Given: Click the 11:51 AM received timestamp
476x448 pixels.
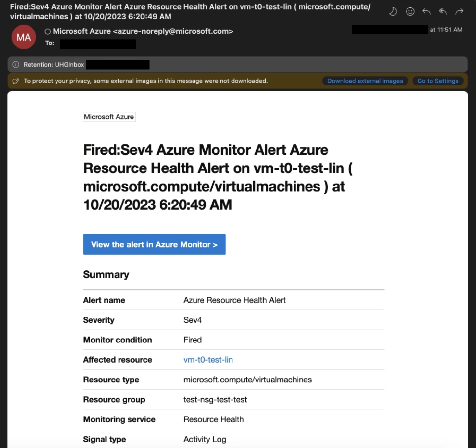Looking at the screenshot, I should (x=446, y=30).
